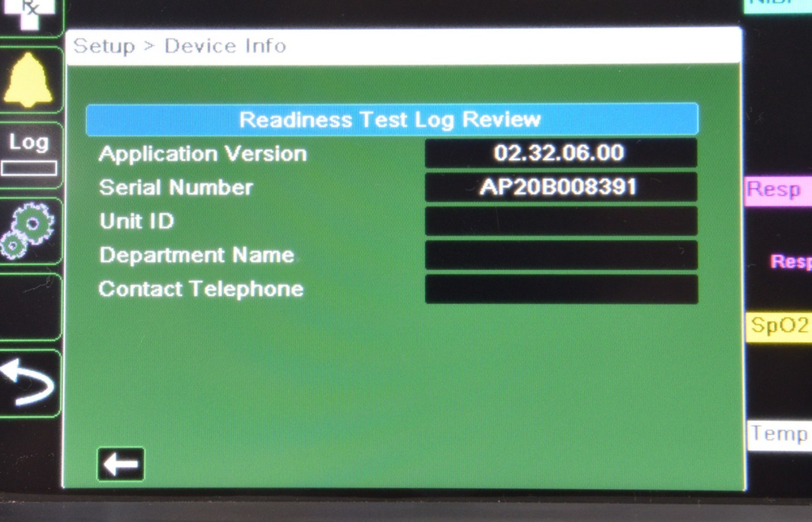Open Readiness Test Log Review
Viewport: 812px width, 522px height.
click(392, 120)
